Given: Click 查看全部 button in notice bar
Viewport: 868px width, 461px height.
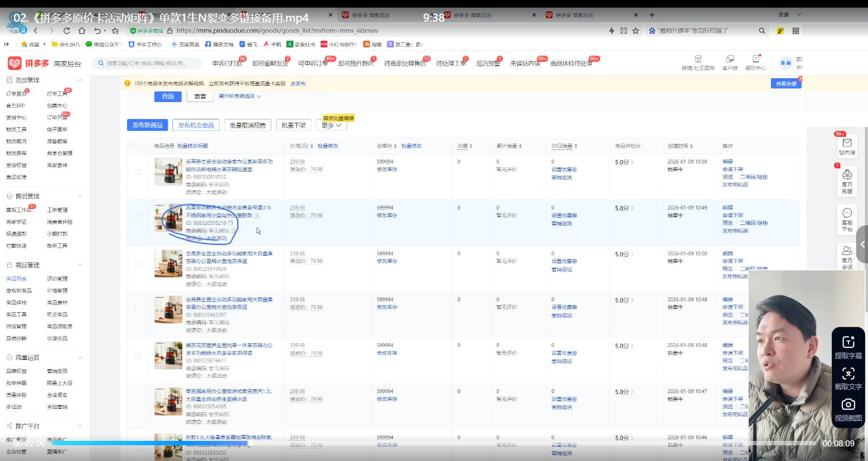Looking at the screenshot, I should (786, 84).
